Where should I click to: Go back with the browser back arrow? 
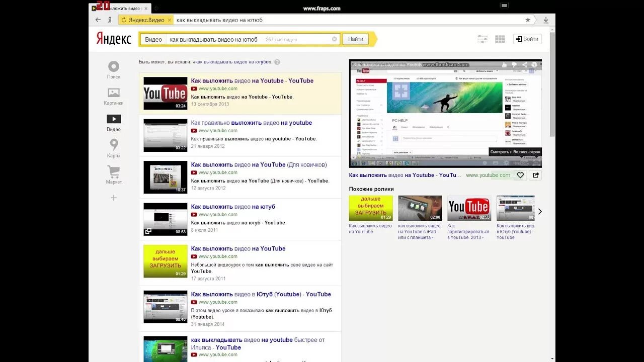(x=98, y=20)
